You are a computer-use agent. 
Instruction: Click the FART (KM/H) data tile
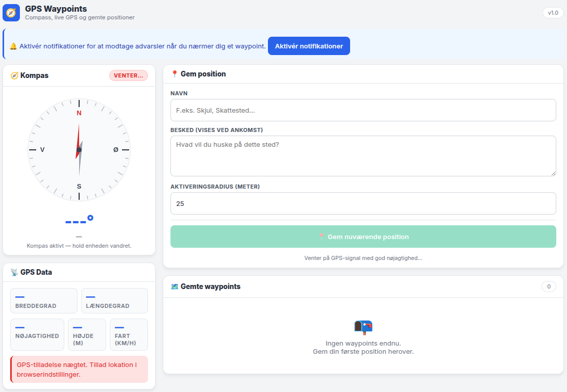click(129, 334)
